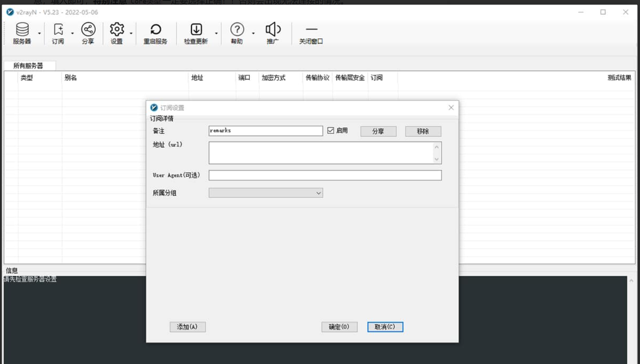Screen dimensions: 640x364
Task: Click the url field scroll up arrow
Action: [437, 147]
